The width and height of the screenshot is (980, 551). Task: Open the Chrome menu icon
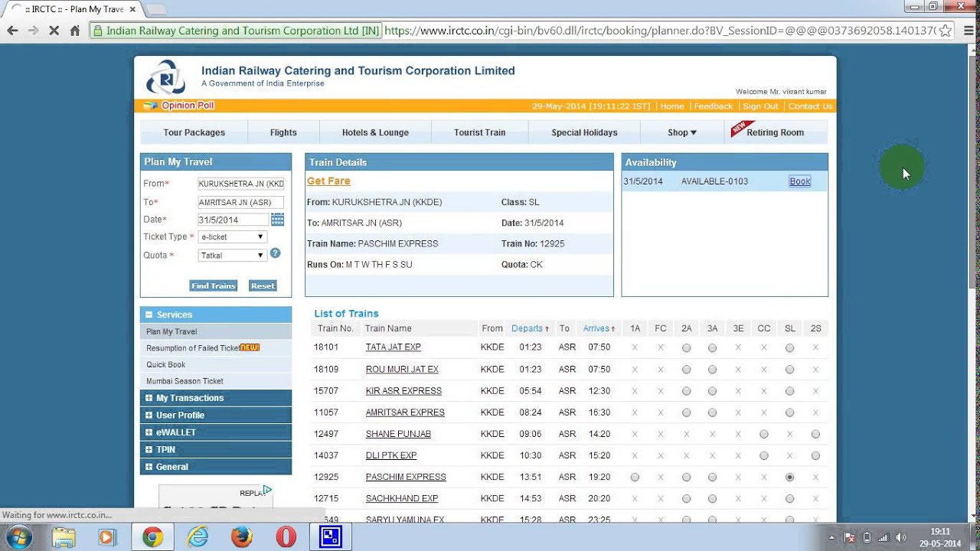[x=968, y=31]
